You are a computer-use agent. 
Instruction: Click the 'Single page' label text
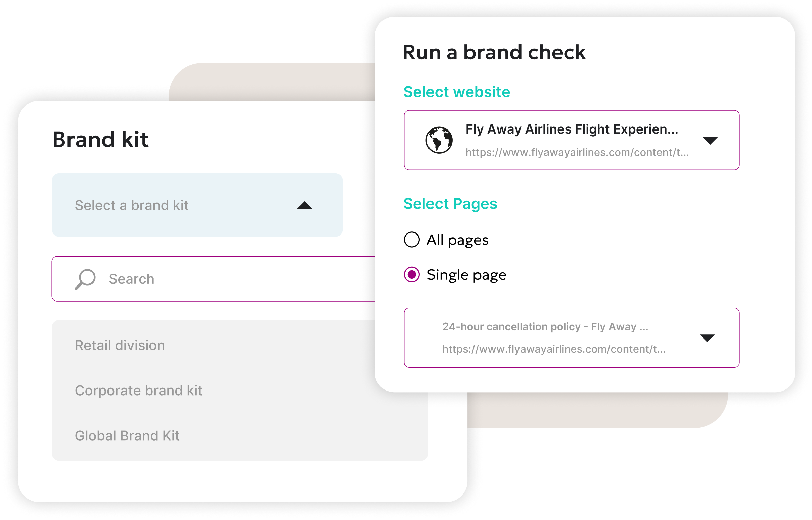coord(466,275)
